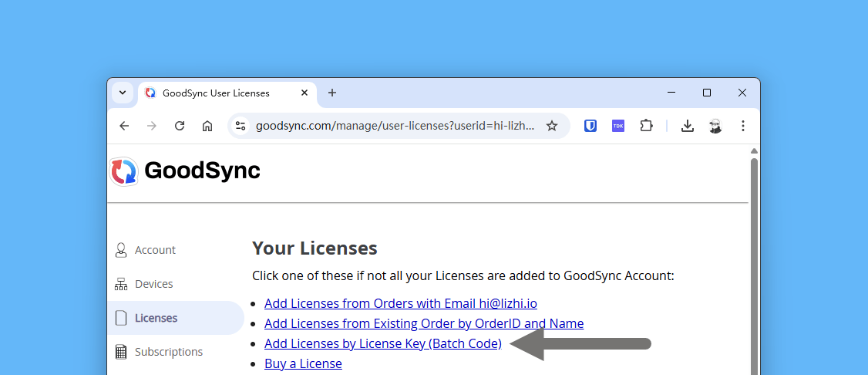Click the TDK extension icon
This screenshot has width=868, height=375.
(x=618, y=126)
